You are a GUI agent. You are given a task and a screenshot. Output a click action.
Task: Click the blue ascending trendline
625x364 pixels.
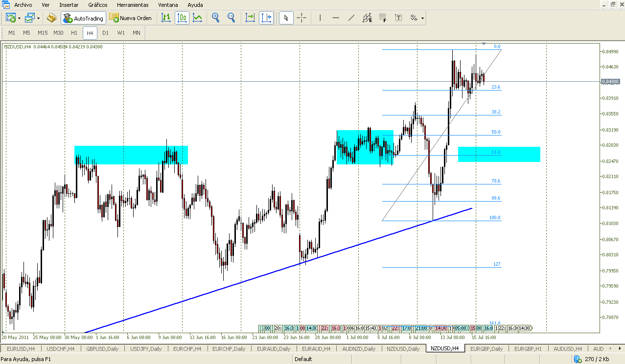click(279, 271)
